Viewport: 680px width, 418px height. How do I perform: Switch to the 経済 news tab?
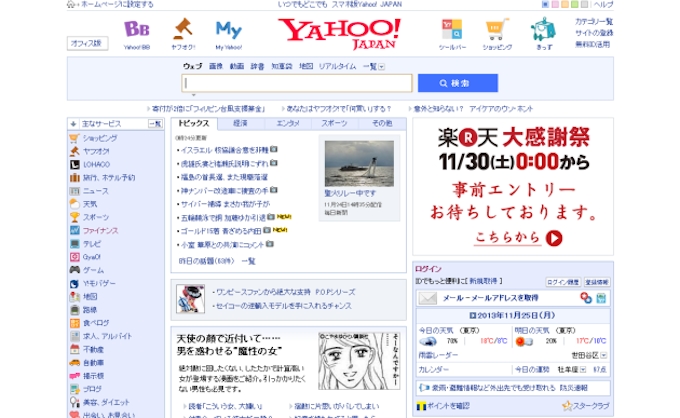coord(241,123)
